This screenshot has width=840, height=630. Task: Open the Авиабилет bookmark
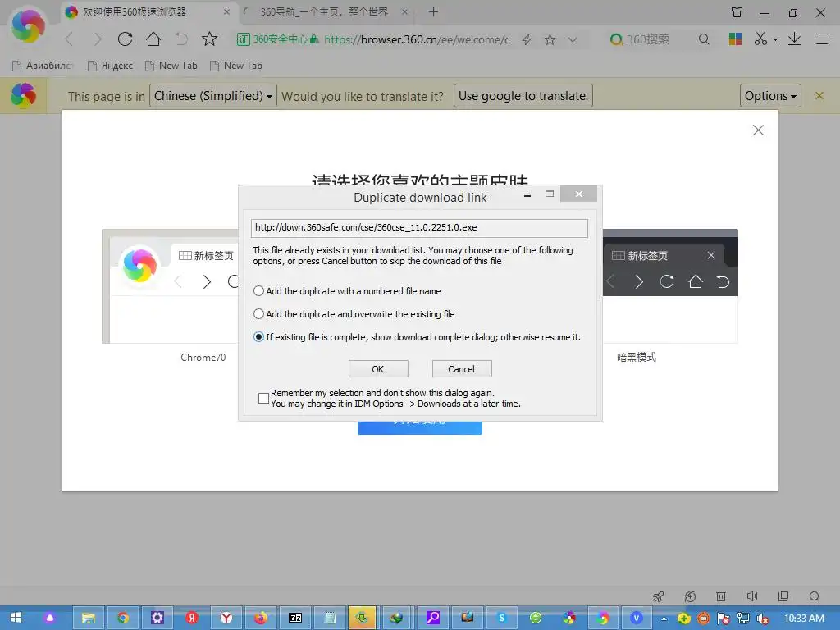(43, 66)
